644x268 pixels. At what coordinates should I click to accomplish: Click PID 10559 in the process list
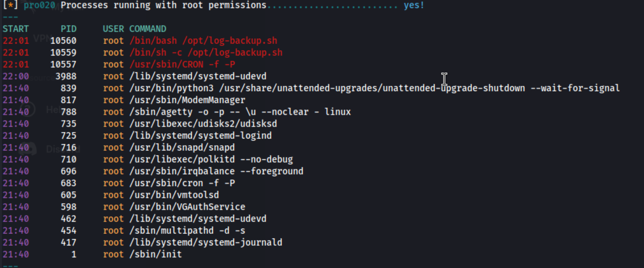point(63,53)
